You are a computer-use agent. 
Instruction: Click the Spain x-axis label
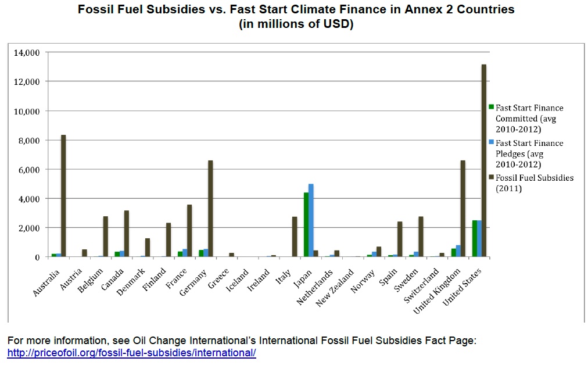388,277
